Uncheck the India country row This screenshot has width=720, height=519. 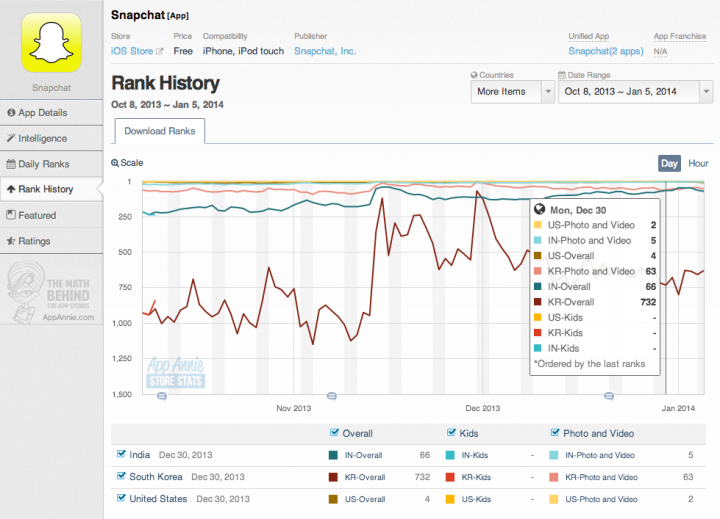click(121, 454)
